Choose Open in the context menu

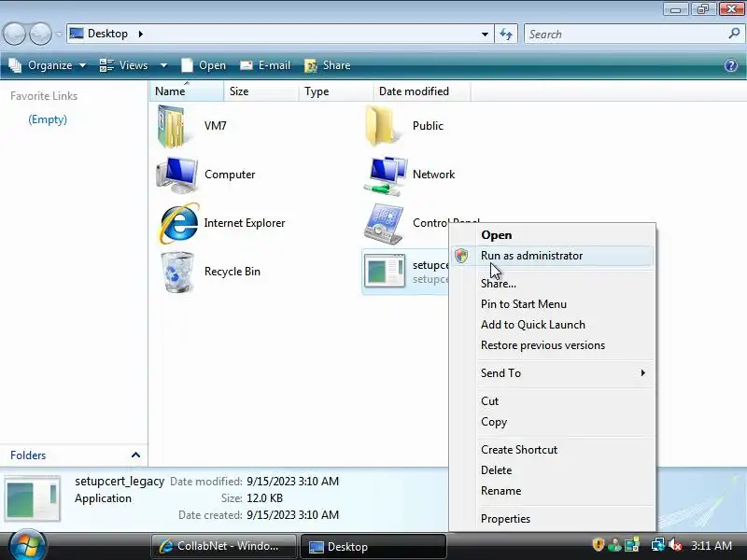497,235
